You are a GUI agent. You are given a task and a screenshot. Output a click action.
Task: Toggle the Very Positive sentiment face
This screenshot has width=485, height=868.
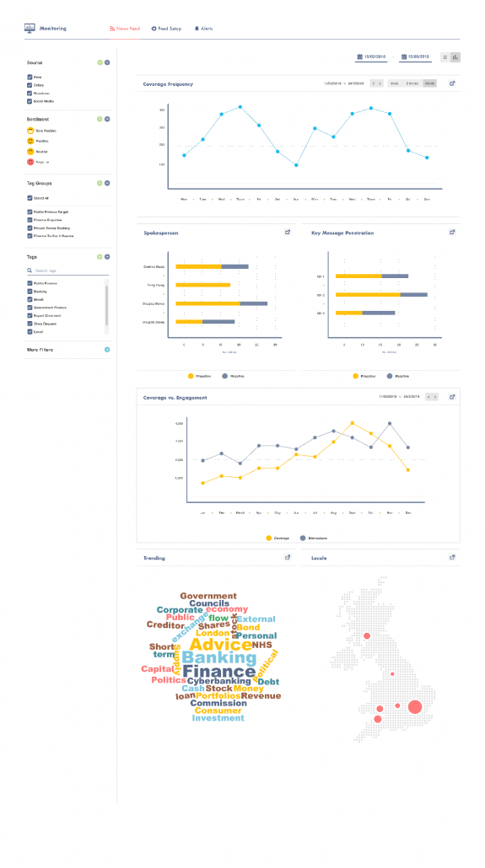[30, 131]
